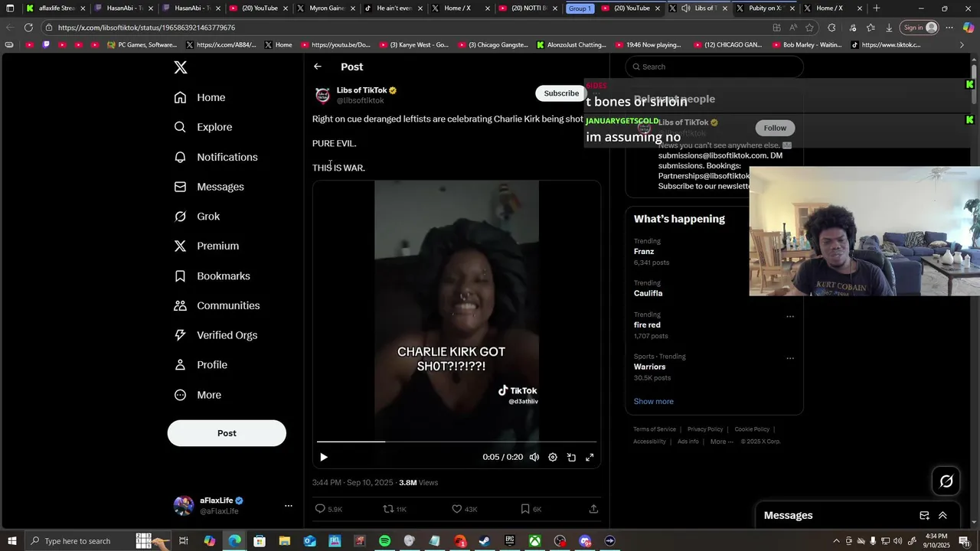Image resolution: width=980 pixels, height=551 pixels.
Task: Click the Sign in browser profile button
Action: [920, 28]
